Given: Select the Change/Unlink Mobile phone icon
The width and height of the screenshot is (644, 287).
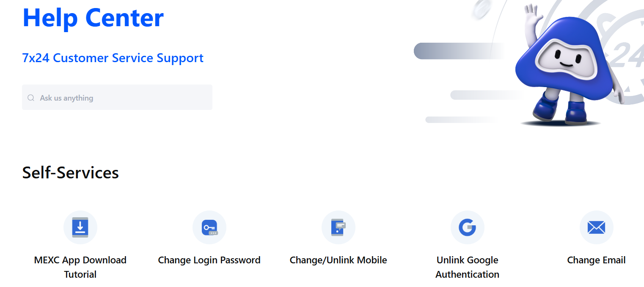Looking at the screenshot, I should click(x=339, y=227).
